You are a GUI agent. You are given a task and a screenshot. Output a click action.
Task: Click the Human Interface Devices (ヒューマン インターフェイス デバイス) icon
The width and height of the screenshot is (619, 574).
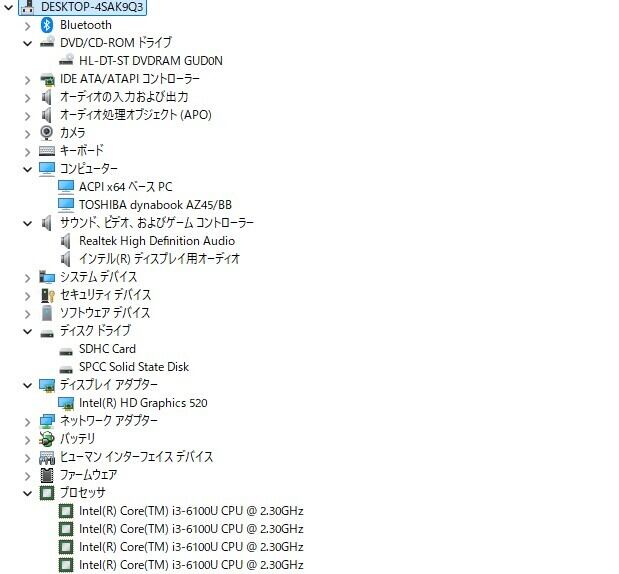(47, 457)
